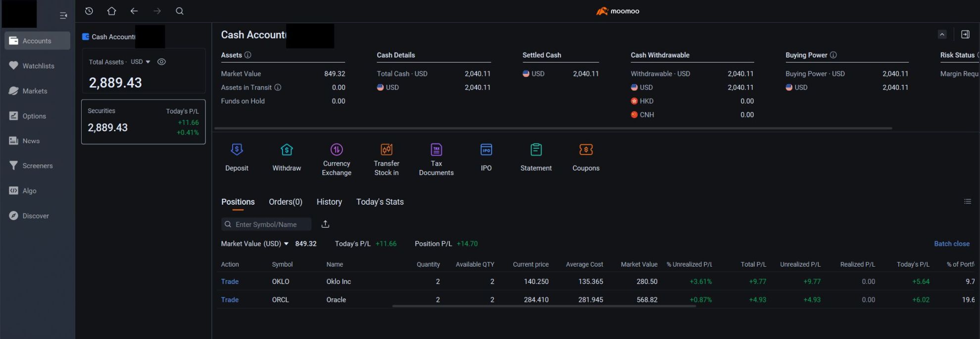The width and height of the screenshot is (980, 339).
Task: Click the export share icon beside search
Action: tap(325, 224)
